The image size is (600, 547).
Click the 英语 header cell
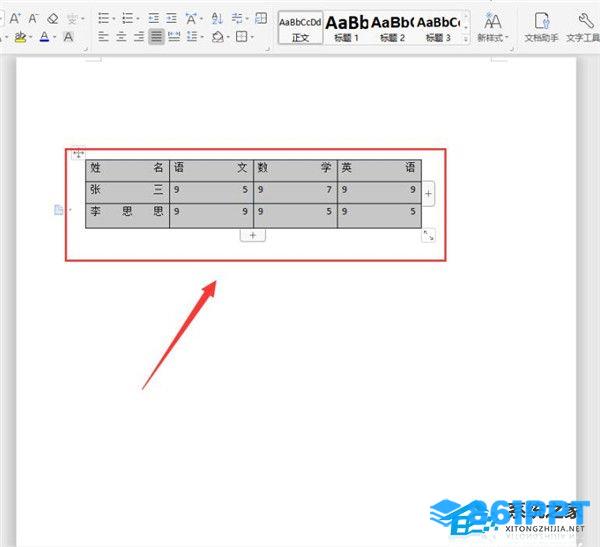coord(379,171)
